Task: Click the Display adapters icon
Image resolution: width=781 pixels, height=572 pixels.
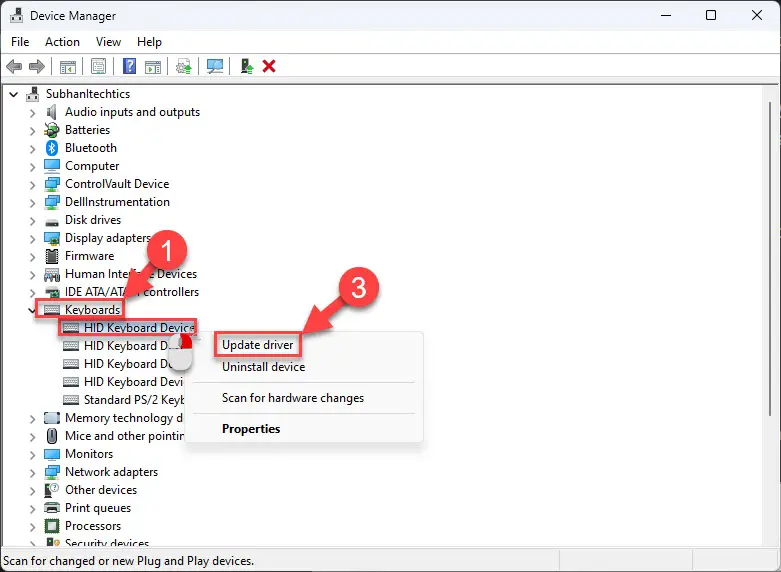Action: [52, 238]
